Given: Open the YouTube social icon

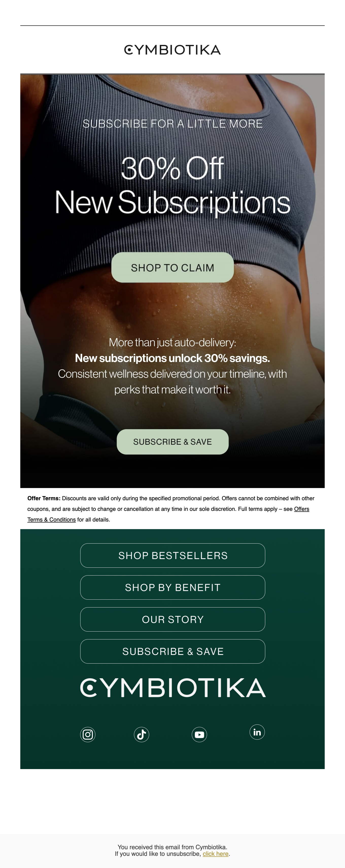Looking at the screenshot, I should (199, 735).
